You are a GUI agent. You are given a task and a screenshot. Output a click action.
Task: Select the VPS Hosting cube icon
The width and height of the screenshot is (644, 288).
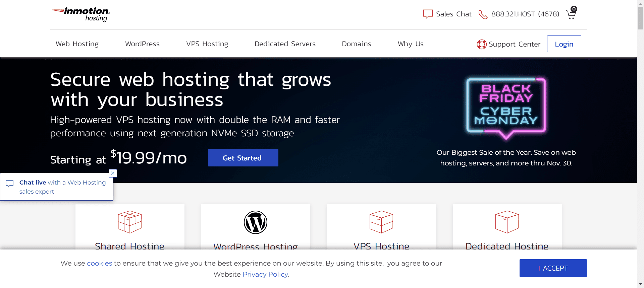pos(381,222)
